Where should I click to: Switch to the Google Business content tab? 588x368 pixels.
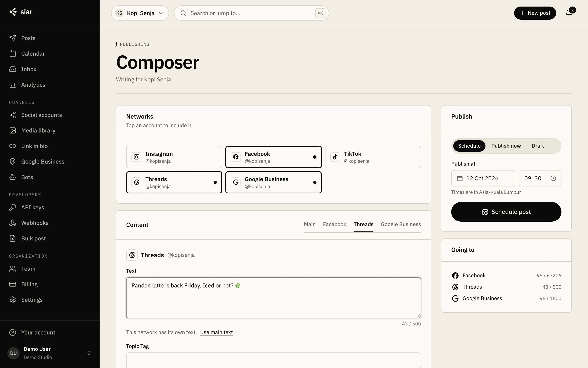click(401, 224)
